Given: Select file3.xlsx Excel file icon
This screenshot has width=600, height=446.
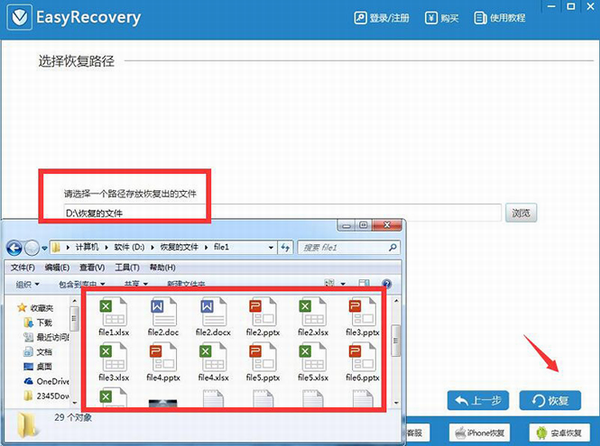Looking at the screenshot, I should coord(114,362).
